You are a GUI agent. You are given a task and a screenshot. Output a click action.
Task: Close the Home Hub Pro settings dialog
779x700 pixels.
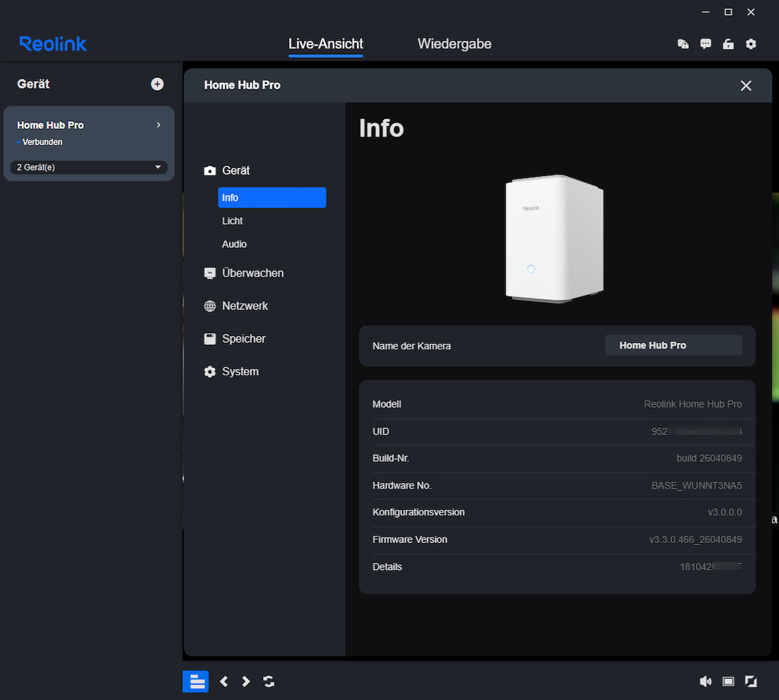click(x=746, y=85)
